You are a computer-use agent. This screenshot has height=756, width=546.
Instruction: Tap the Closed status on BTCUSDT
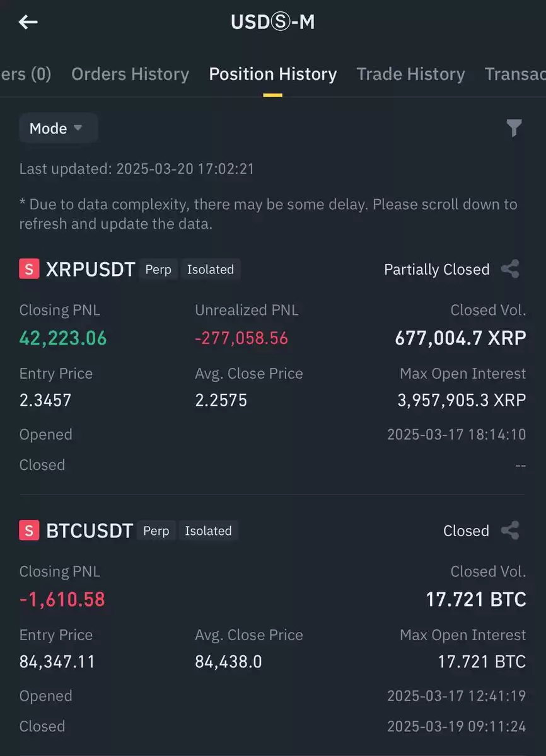[x=466, y=530]
